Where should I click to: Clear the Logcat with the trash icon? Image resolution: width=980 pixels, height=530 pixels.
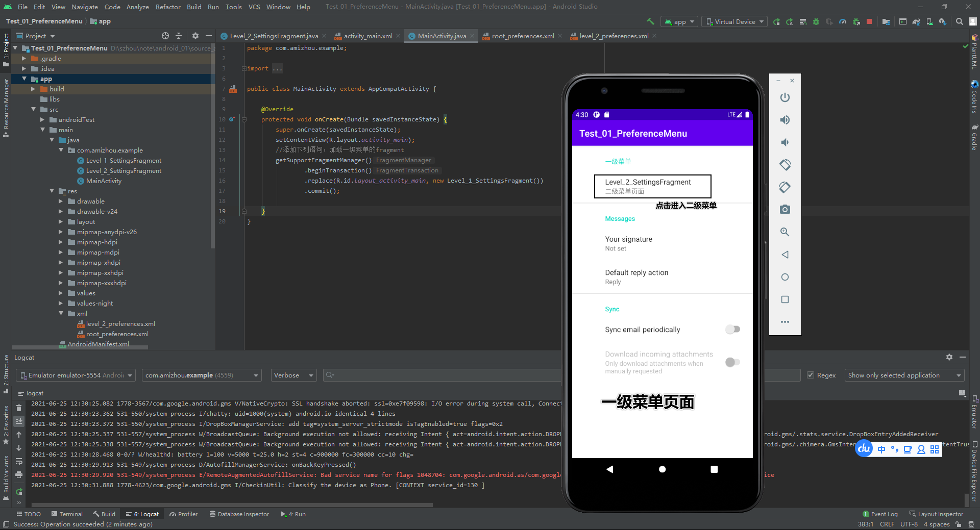(x=19, y=408)
